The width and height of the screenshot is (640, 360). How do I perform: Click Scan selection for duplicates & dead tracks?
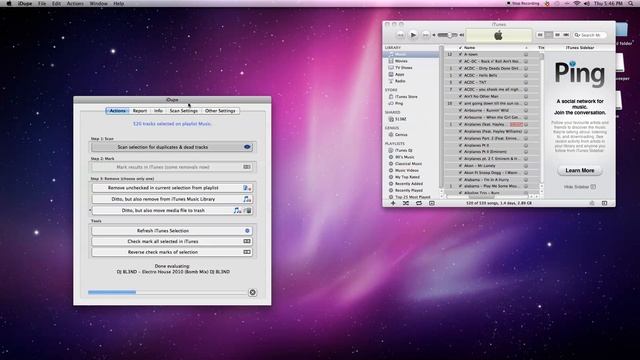coord(172,147)
